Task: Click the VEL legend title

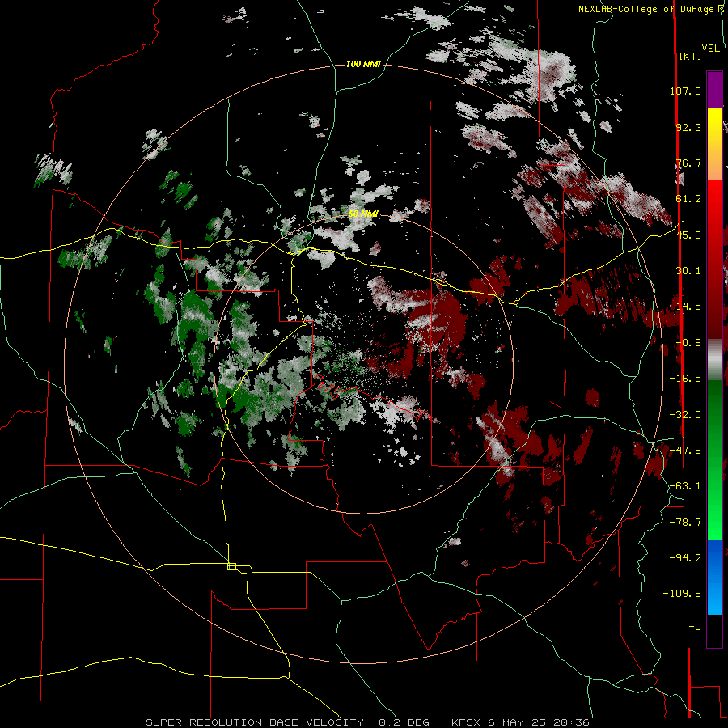Action: click(x=711, y=49)
